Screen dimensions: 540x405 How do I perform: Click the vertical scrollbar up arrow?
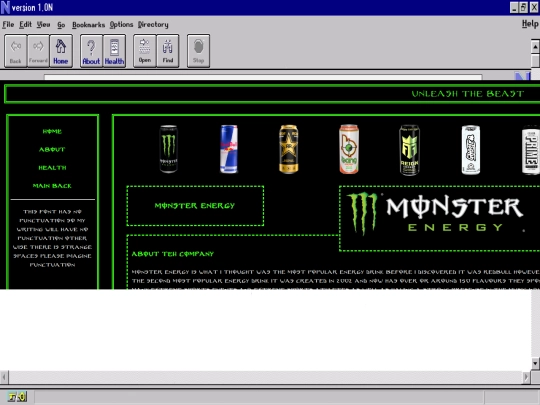[535, 46]
